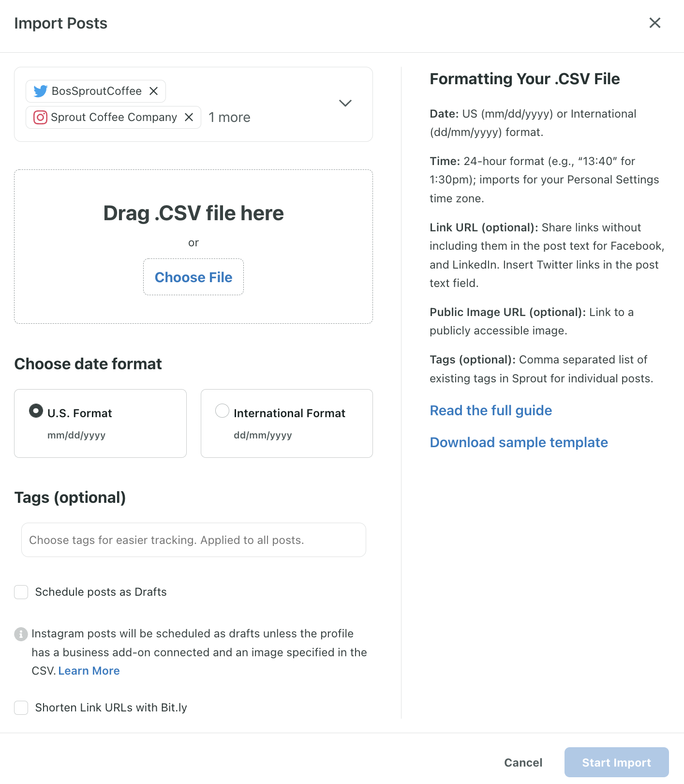684x784 pixels.
Task: Click the Twitter bird icon on BosSproutCoffee
Action: (x=41, y=91)
